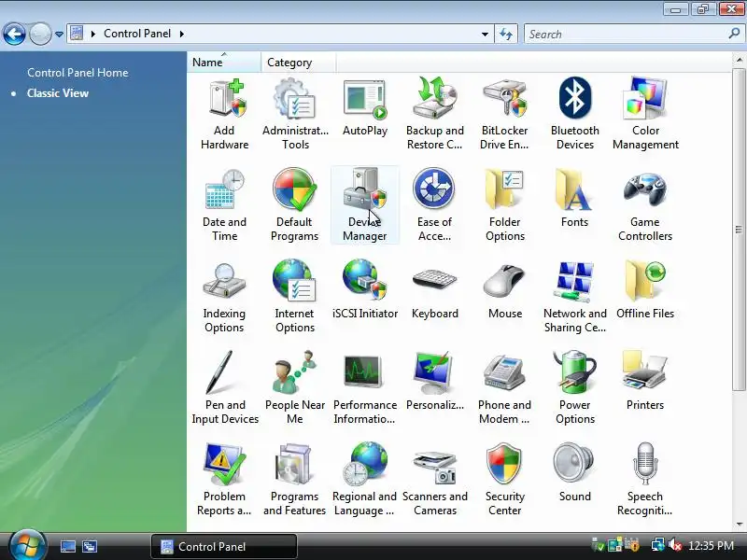Open Network and Sharing Center
The image size is (747, 560).
point(575,297)
